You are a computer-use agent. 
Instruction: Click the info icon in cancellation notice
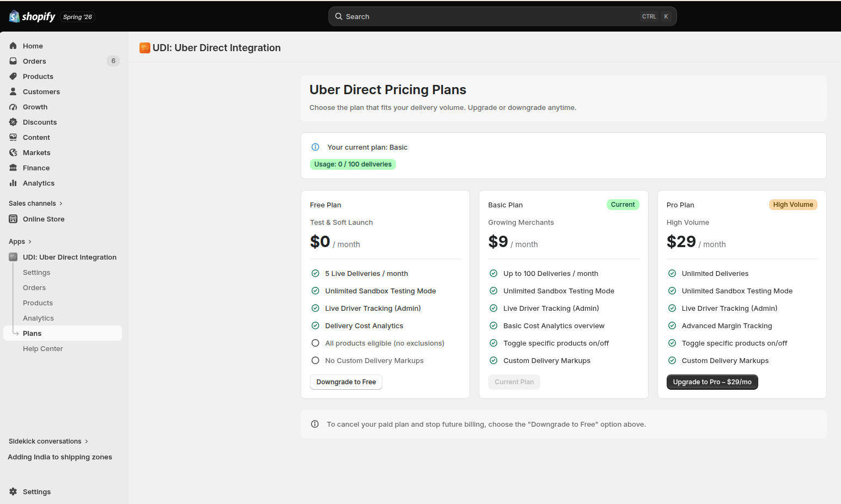[315, 424]
